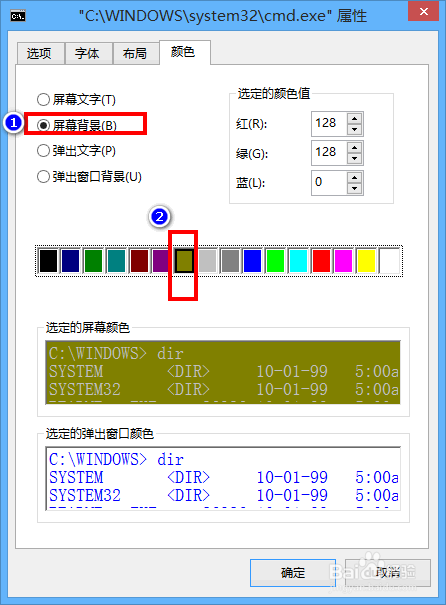Pick the bright red color swatch

pos(321,261)
